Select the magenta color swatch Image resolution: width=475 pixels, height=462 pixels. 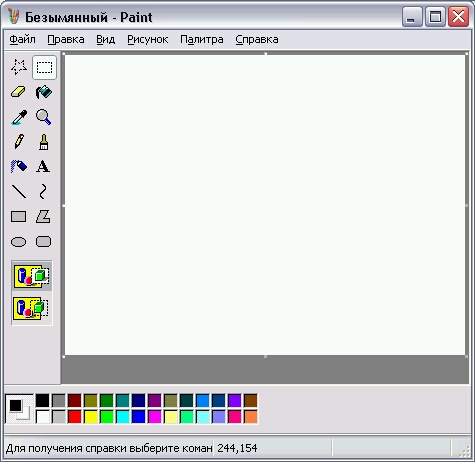pyautogui.click(x=155, y=417)
